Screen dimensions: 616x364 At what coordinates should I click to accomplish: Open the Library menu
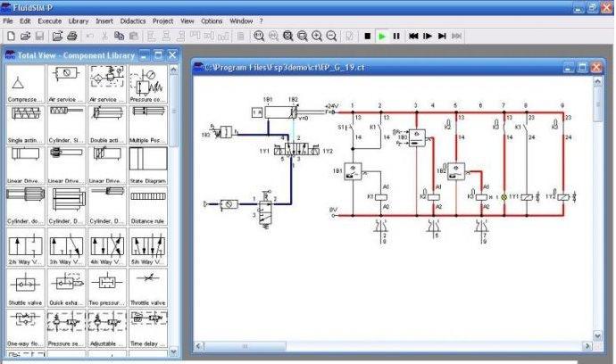click(x=79, y=20)
